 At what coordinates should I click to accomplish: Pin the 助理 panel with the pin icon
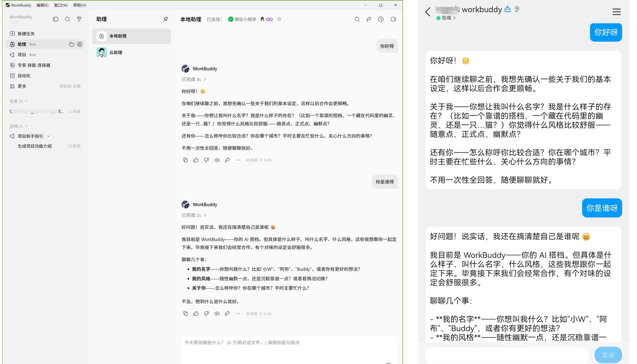click(x=165, y=19)
